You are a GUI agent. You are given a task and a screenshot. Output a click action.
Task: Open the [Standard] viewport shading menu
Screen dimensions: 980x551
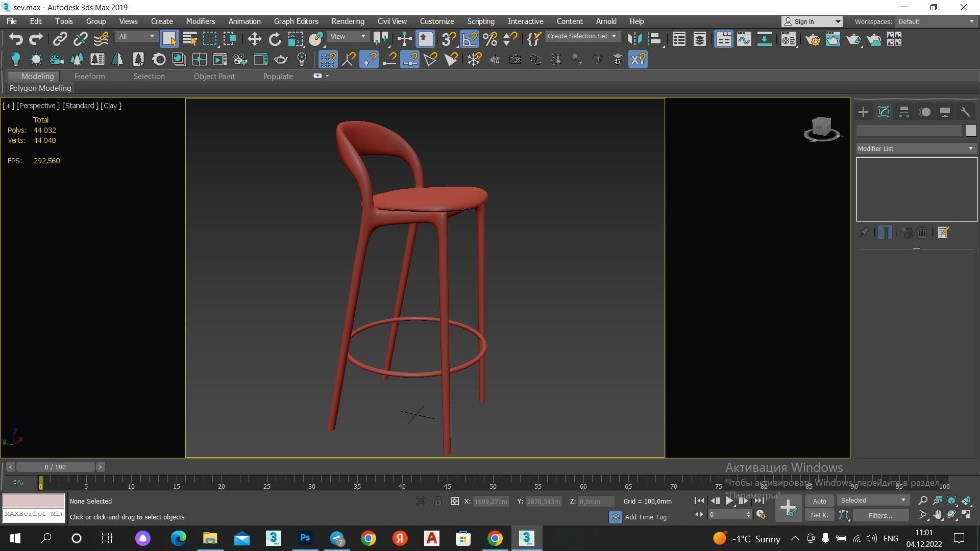(x=80, y=106)
